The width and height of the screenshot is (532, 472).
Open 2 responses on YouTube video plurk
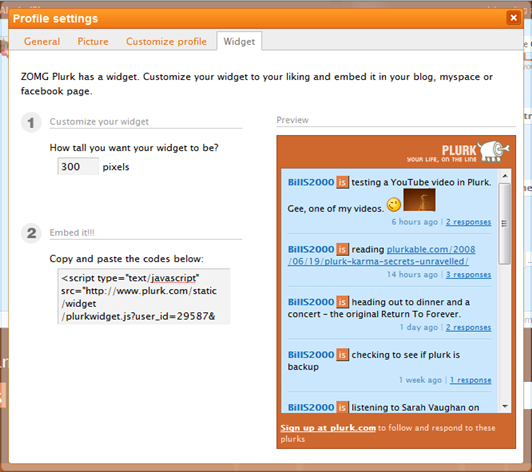coord(468,222)
